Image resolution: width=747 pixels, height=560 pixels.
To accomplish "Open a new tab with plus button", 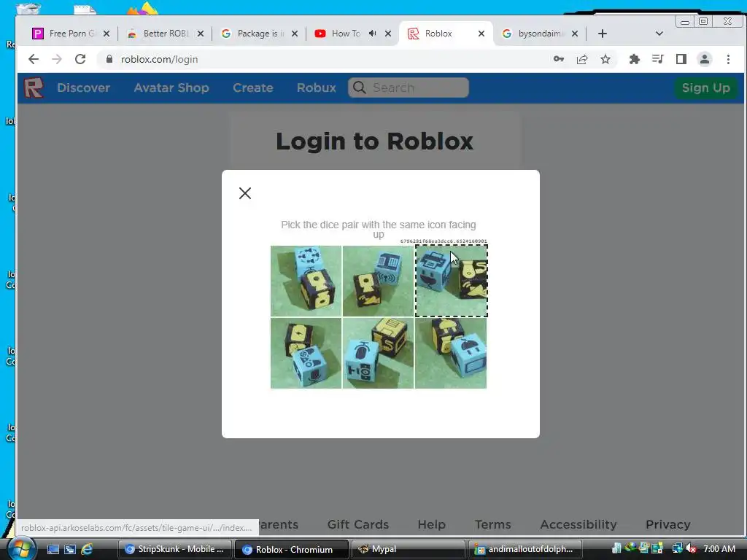I will [x=602, y=34].
